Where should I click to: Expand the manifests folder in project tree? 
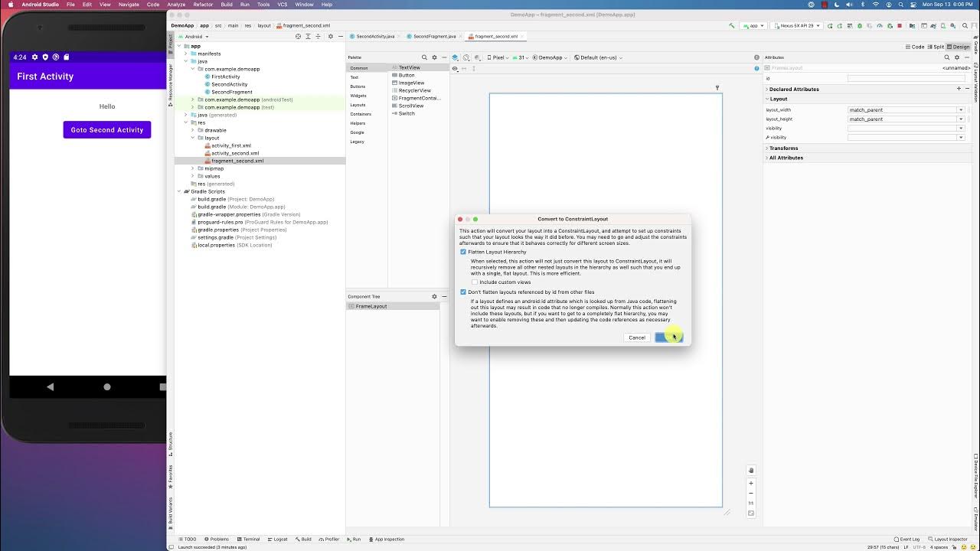[x=185, y=54]
